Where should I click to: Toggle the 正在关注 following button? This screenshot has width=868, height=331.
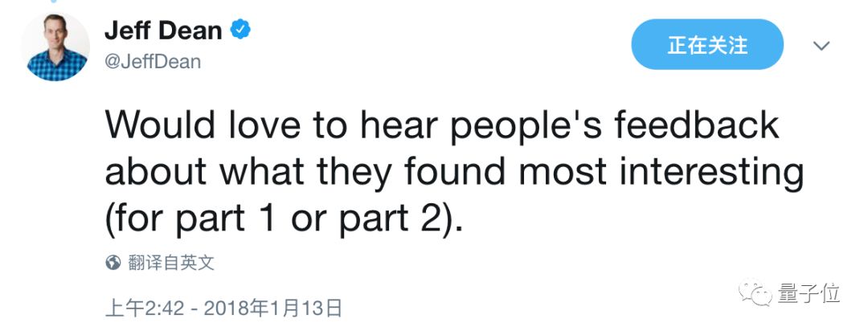pos(706,45)
